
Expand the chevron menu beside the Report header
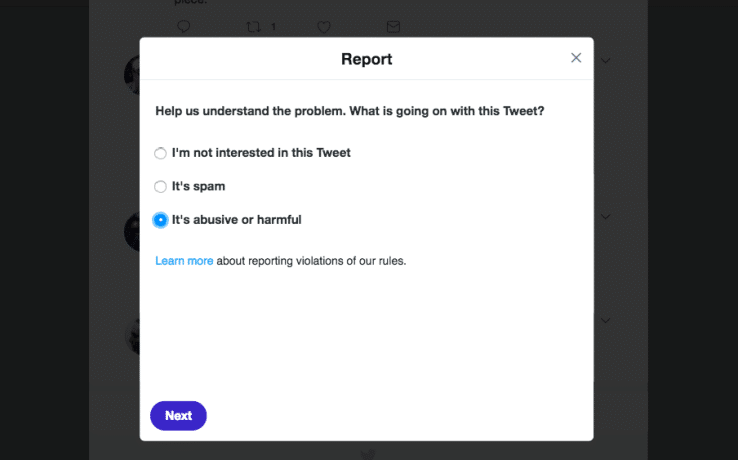point(605,61)
